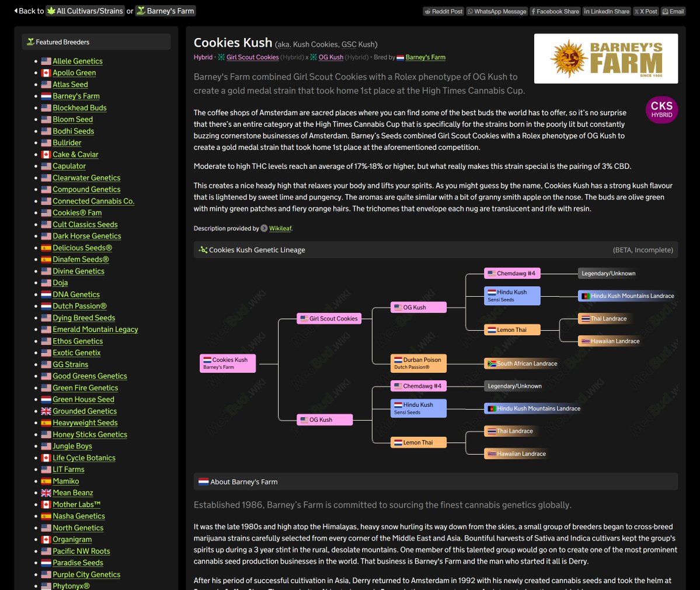Image resolution: width=700 pixels, height=590 pixels.
Task: Open Blockhead Buds breeder link
Action: click(79, 107)
